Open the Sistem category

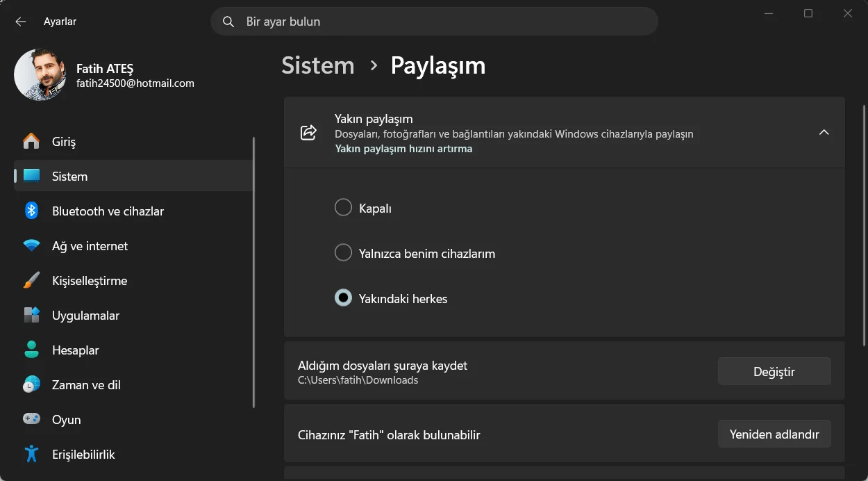[133, 176]
